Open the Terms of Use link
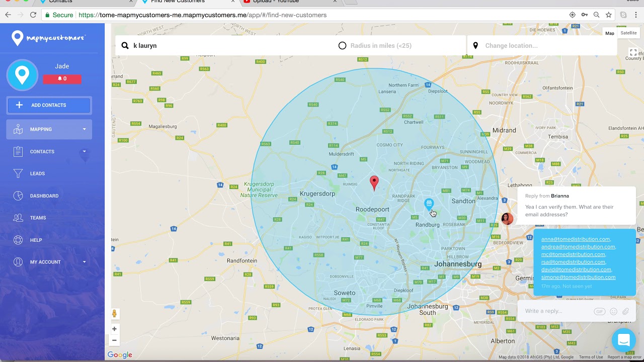 591,357
